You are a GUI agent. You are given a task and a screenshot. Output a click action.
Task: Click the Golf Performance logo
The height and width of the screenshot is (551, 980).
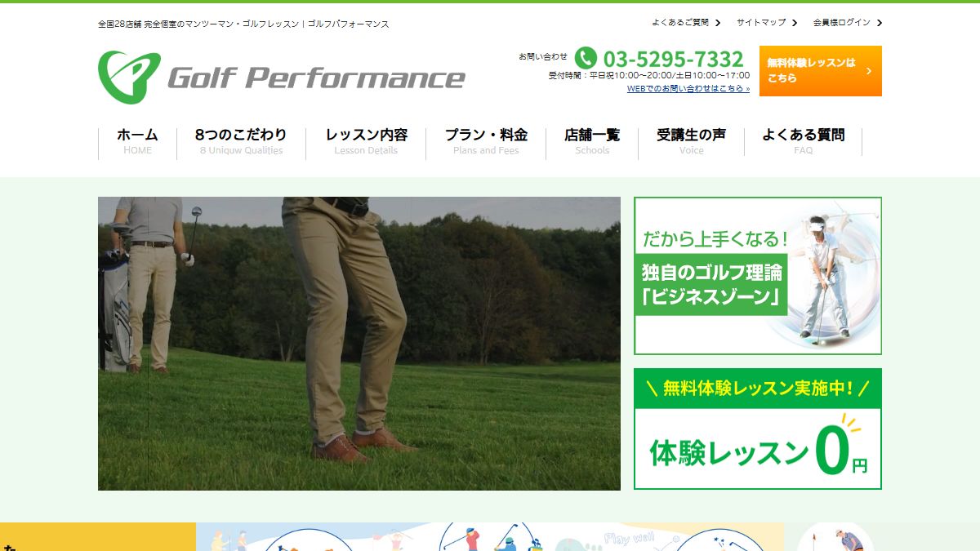282,78
